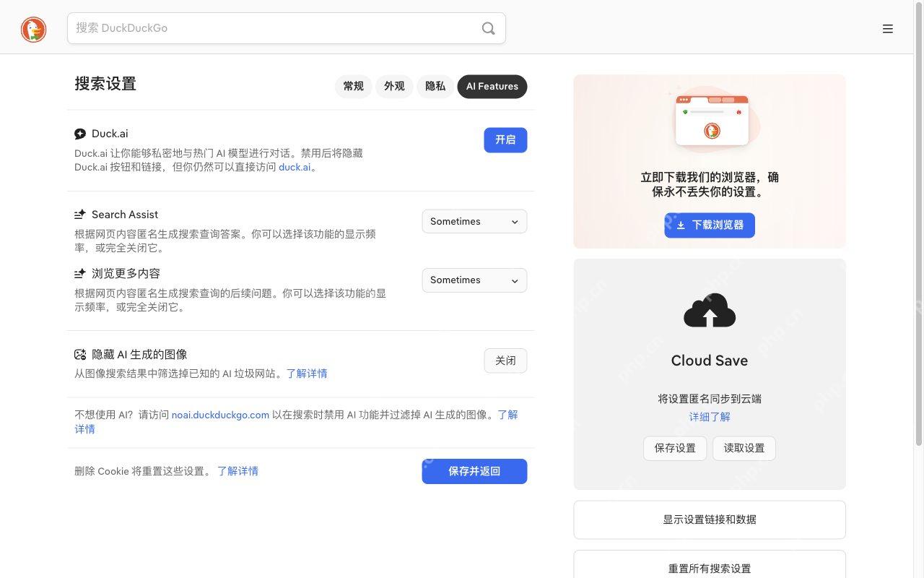This screenshot has height=578, width=924.
Task: Select the AI Features tab
Action: [492, 87]
